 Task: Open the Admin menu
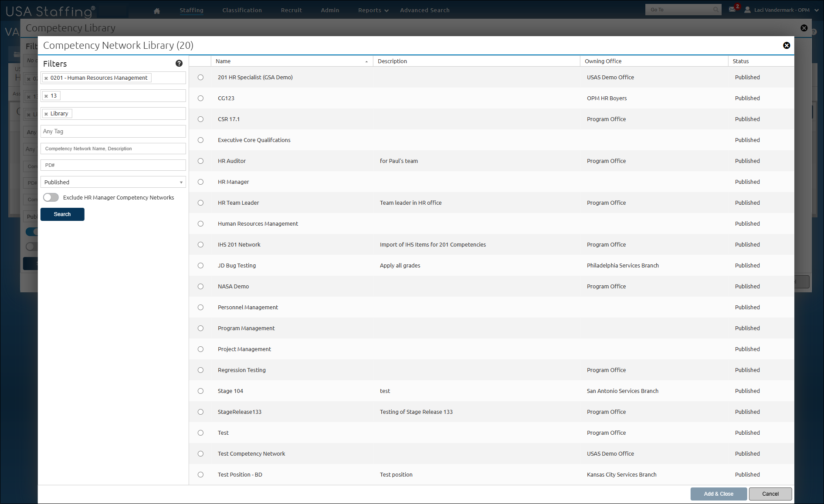[330, 10]
